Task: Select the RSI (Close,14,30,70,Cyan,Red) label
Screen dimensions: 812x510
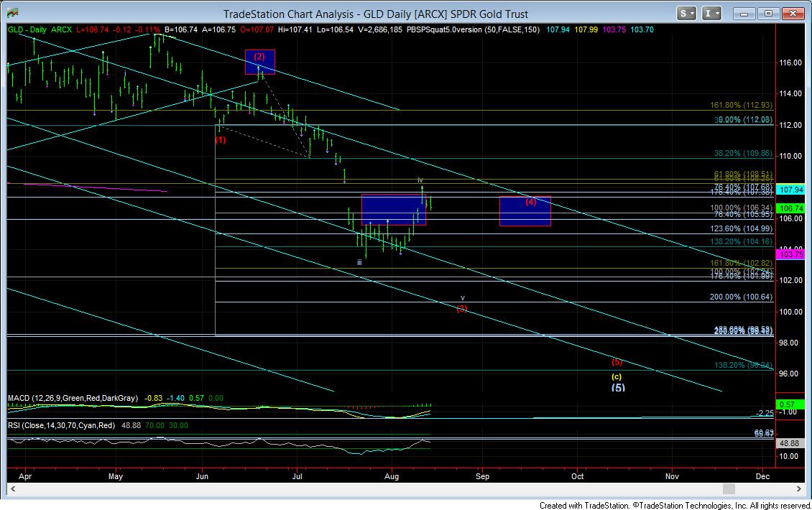Action: [62, 426]
